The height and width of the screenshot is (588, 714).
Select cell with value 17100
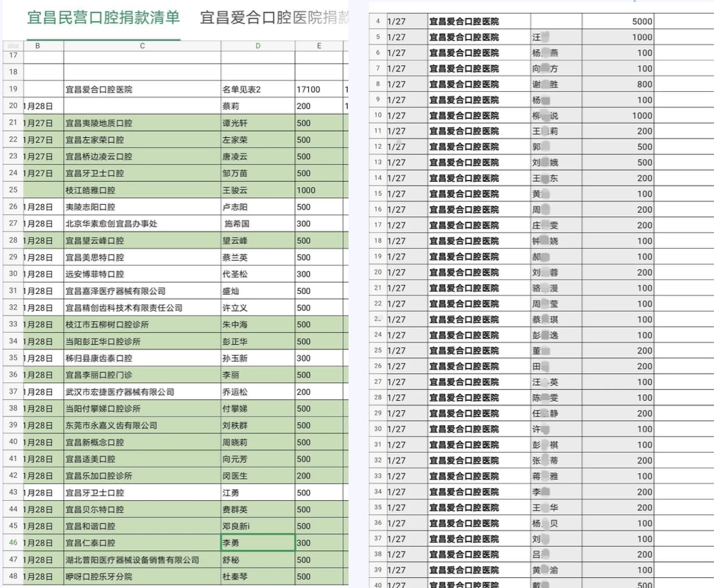319,89
